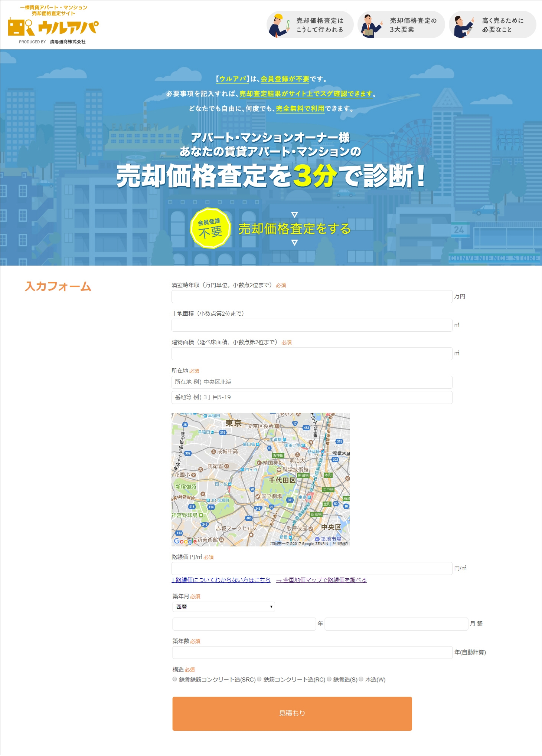Screen dimensions: 542x756
Task: Click the yellow 会員登録不要 badge
Action: coord(210,228)
